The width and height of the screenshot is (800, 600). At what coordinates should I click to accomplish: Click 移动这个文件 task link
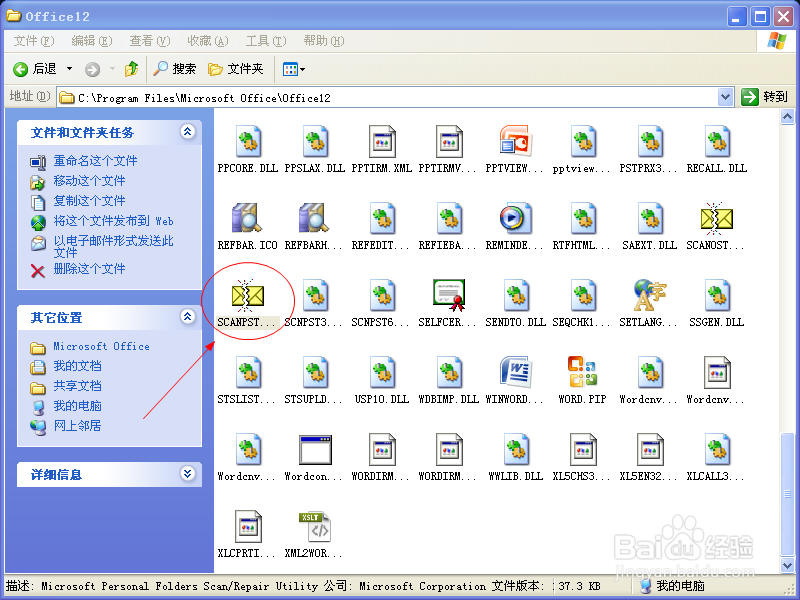point(89,181)
